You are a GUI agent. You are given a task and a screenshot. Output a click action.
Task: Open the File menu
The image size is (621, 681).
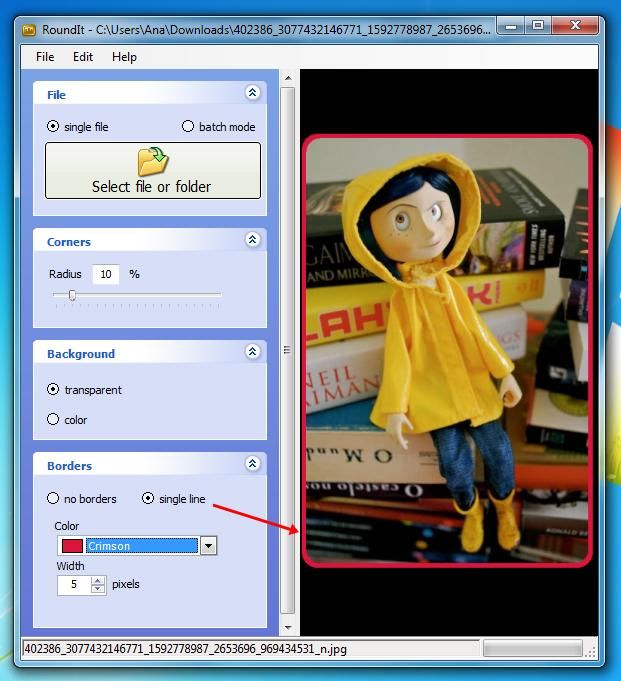click(x=45, y=57)
